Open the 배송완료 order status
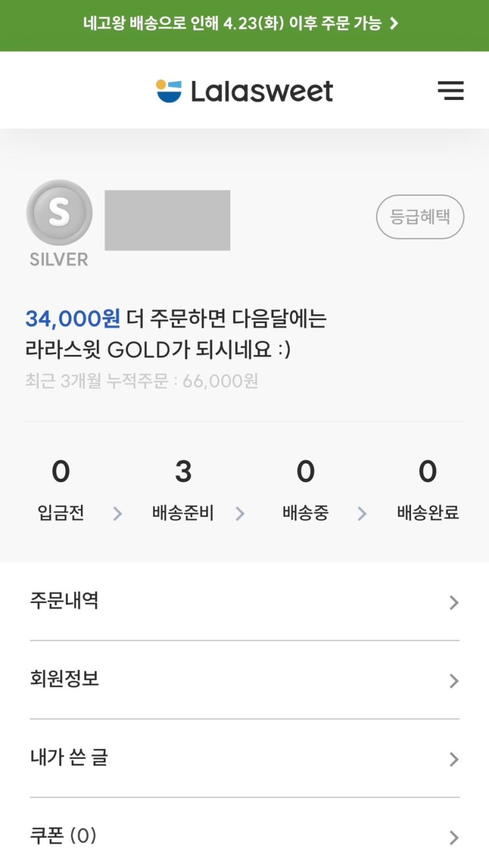 click(428, 490)
